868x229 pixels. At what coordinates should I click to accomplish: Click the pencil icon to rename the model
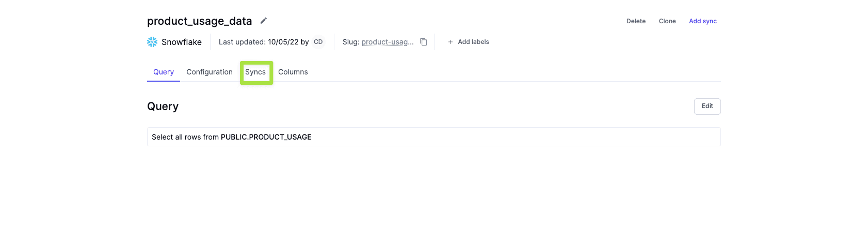[x=263, y=21]
